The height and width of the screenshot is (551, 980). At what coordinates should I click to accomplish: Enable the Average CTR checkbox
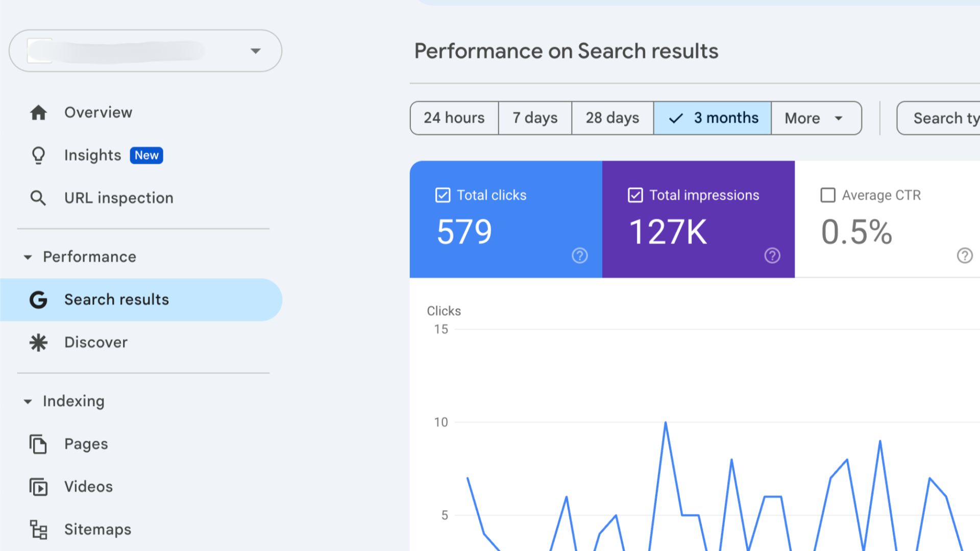(827, 195)
